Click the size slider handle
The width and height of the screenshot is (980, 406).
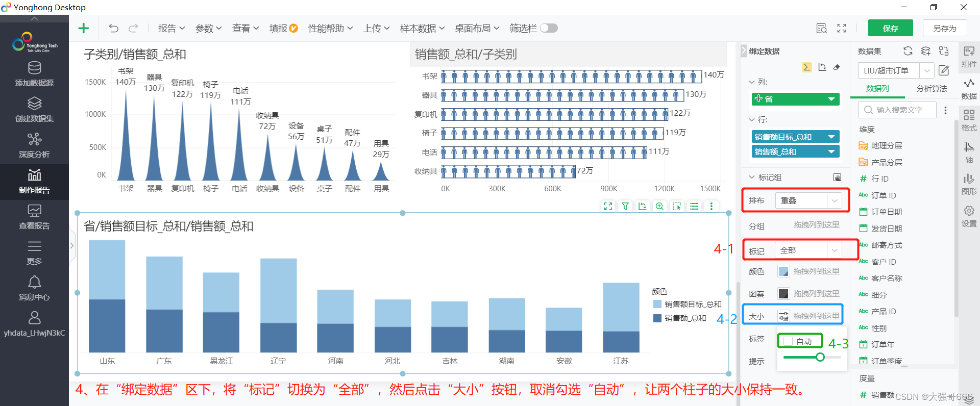coord(820,357)
